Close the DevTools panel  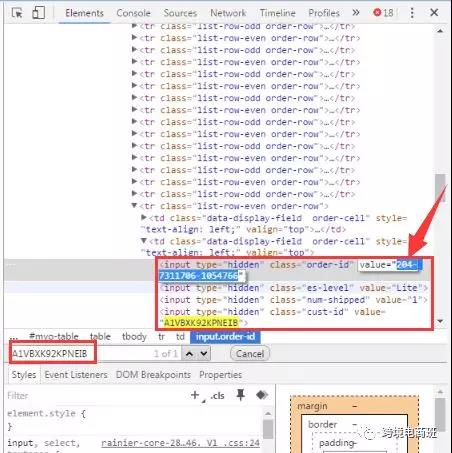(x=434, y=13)
